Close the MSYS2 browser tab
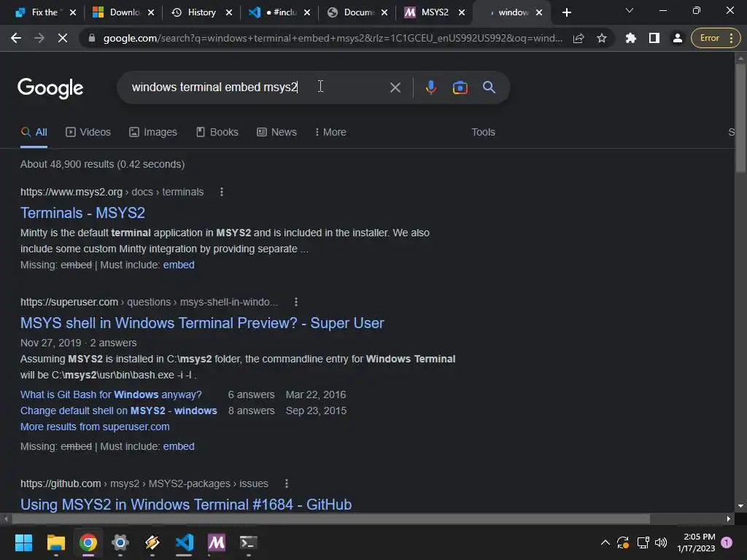Image resolution: width=747 pixels, height=560 pixels. pyautogui.click(x=461, y=12)
